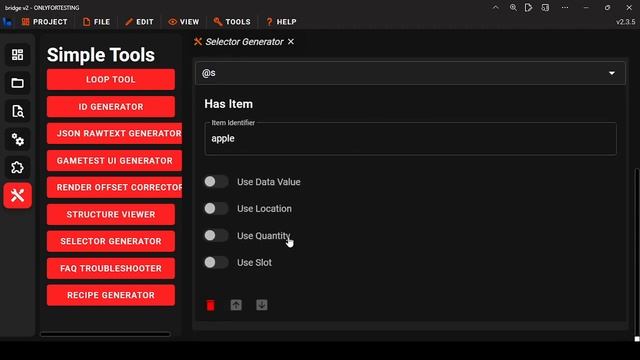The width and height of the screenshot is (640, 360).
Task: Expand the @s selector dropdown
Action: (x=410, y=73)
